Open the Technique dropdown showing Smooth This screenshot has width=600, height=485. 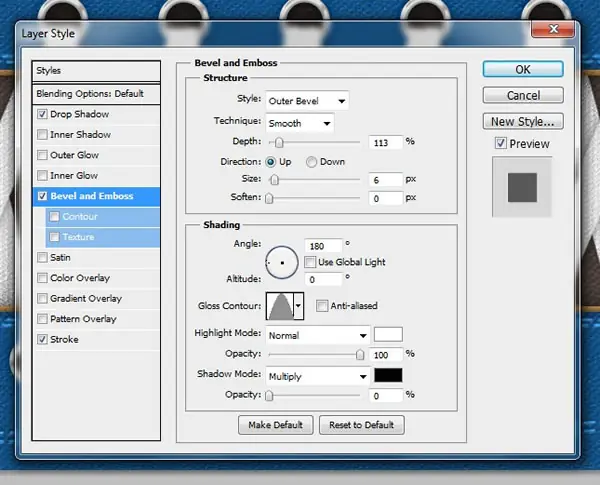tap(300, 123)
